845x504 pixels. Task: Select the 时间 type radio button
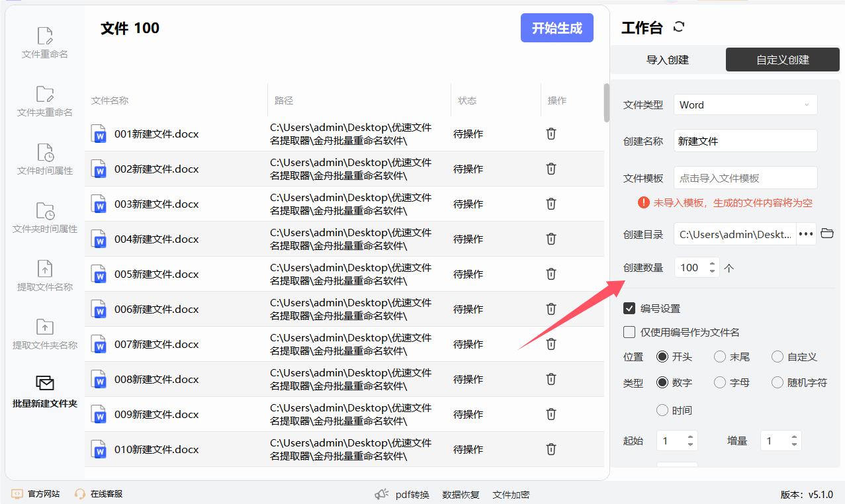pyautogui.click(x=662, y=410)
